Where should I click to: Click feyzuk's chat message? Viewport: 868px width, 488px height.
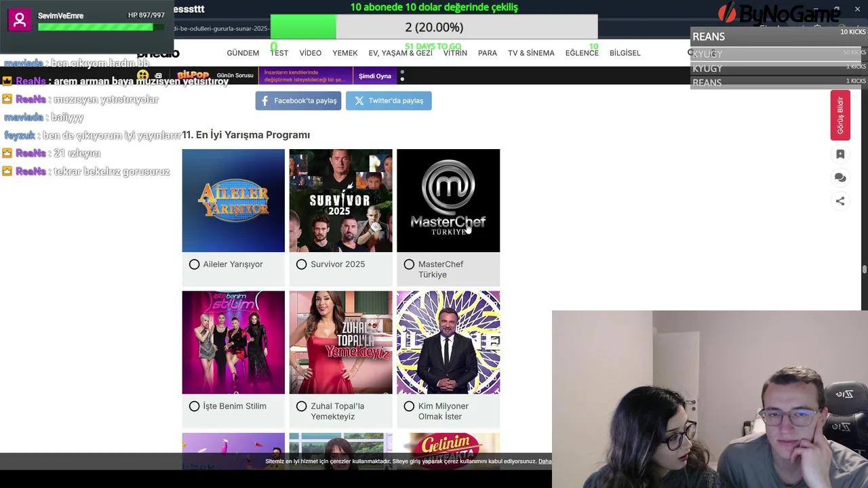tap(92, 136)
